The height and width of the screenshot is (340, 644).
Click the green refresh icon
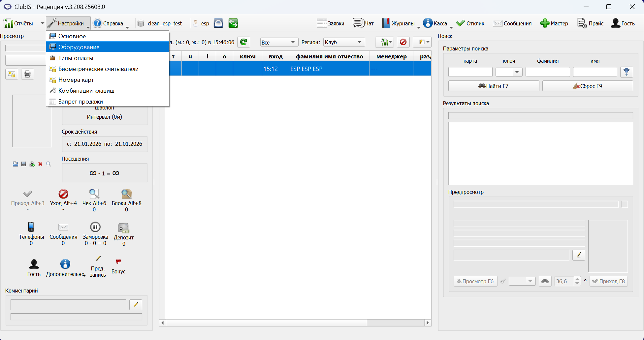click(243, 42)
